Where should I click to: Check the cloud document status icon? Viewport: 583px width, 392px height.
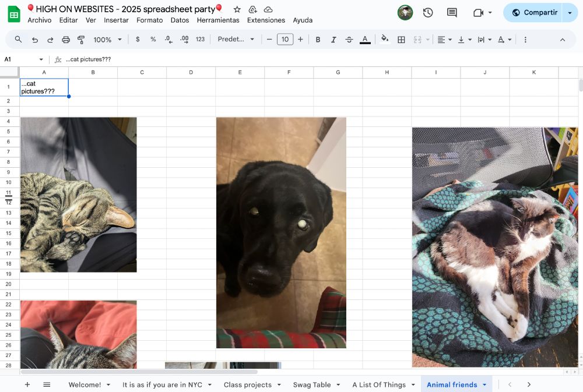[268, 9]
